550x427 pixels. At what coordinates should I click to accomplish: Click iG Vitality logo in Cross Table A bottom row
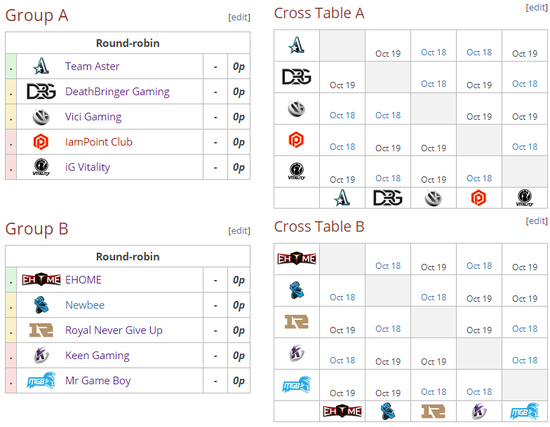pos(524,198)
